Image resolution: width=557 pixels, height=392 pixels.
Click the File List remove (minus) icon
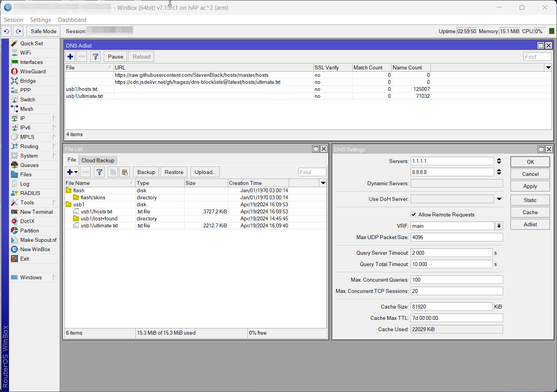[x=86, y=172]
